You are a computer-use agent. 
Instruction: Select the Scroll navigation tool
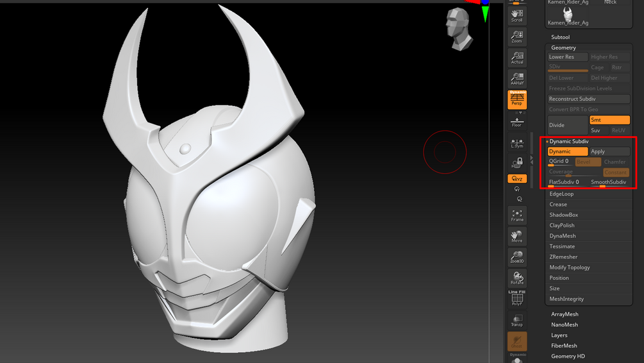516,15
